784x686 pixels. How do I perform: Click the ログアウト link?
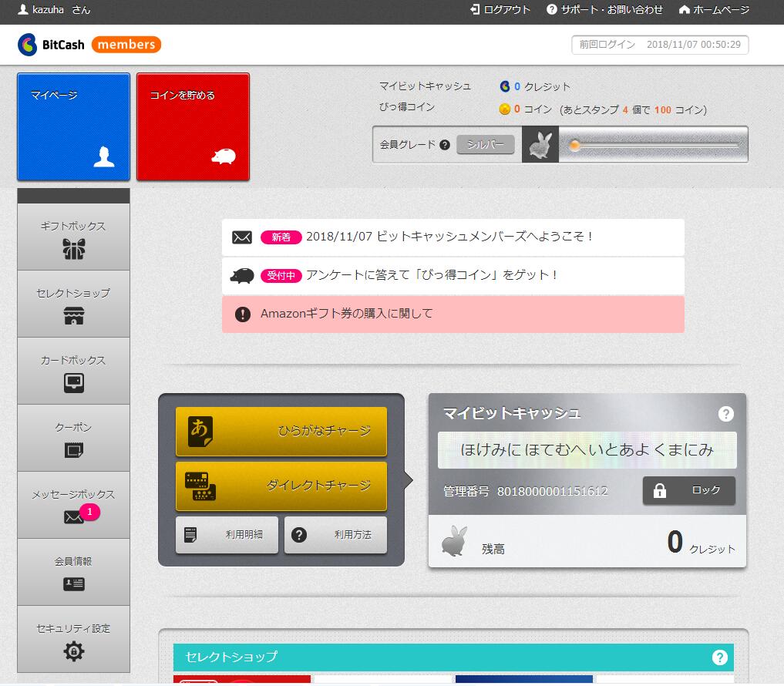point(500,10)
